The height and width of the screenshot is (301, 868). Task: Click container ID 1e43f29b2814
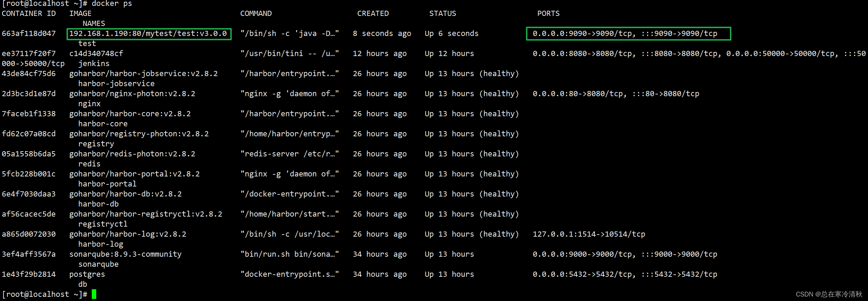pyautogui.click(x=29, y=274)
